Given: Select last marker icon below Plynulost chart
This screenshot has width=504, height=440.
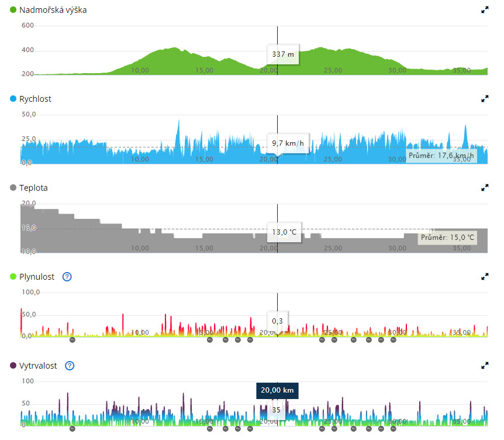Looking at the screenshot, I should point(393,339).
